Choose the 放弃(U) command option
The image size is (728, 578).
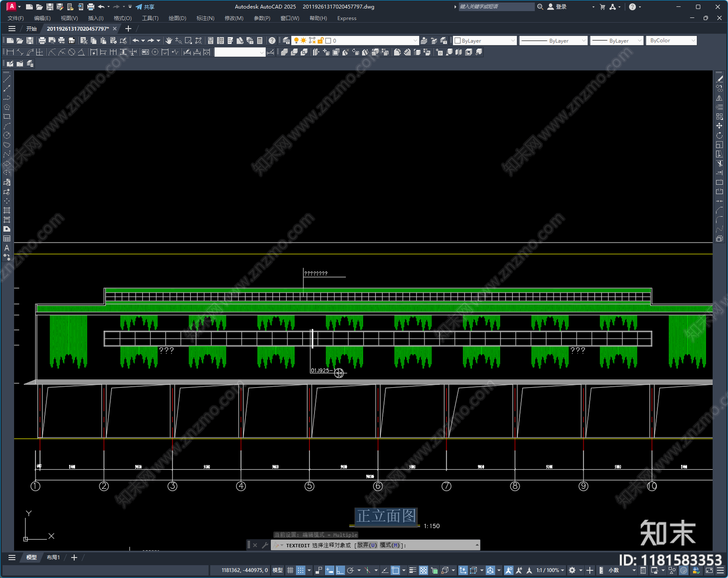click(367, 545)
